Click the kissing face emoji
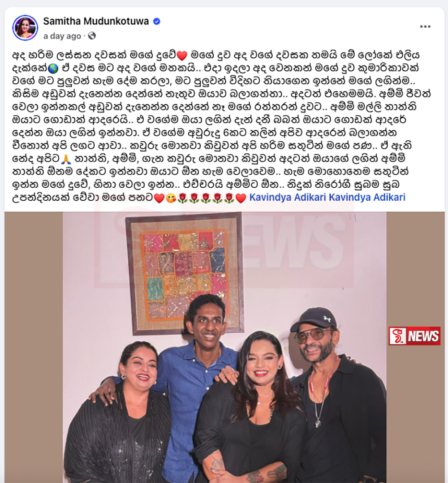Screen dimensions: 448x483 coord(171,198)
